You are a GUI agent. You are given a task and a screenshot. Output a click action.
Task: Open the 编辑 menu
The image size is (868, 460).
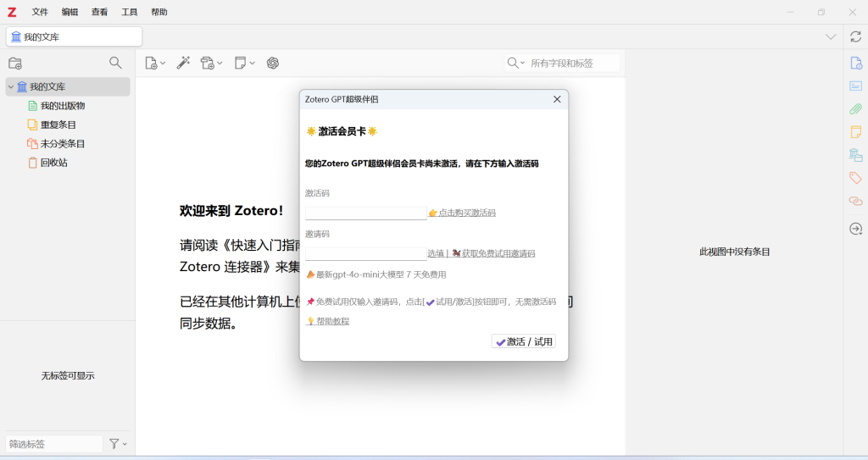(70, 12)
